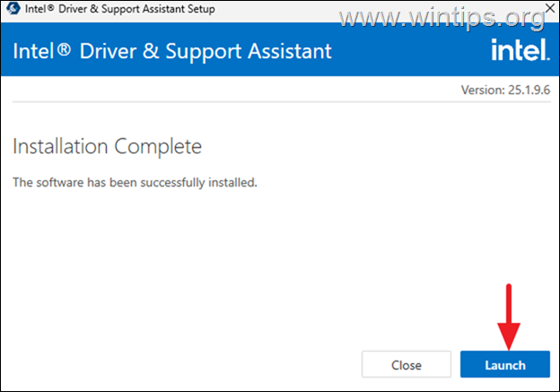Click the Intel setup icon in title bar

click(13, 8)
